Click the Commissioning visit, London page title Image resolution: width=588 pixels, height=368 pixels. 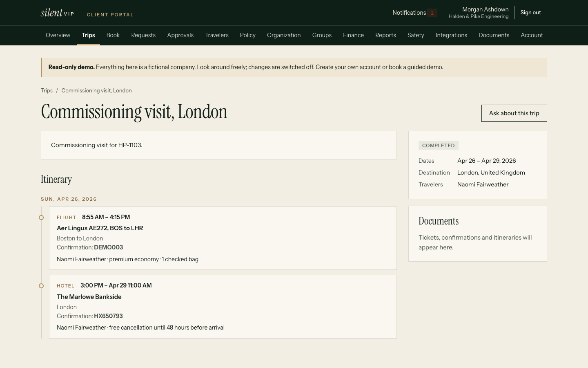click(x=134, y=112)
